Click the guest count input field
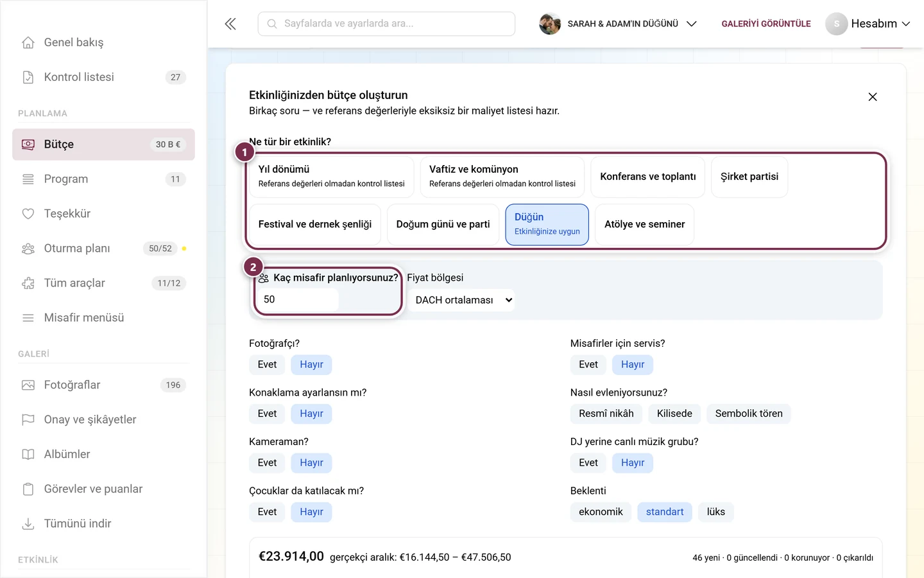This screenshot has width=924, height=578. tap(297, 300)
